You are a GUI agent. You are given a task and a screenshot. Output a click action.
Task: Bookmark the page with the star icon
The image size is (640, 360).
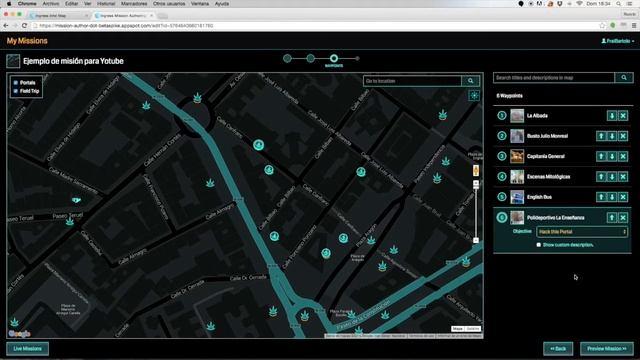pos(602,26)
